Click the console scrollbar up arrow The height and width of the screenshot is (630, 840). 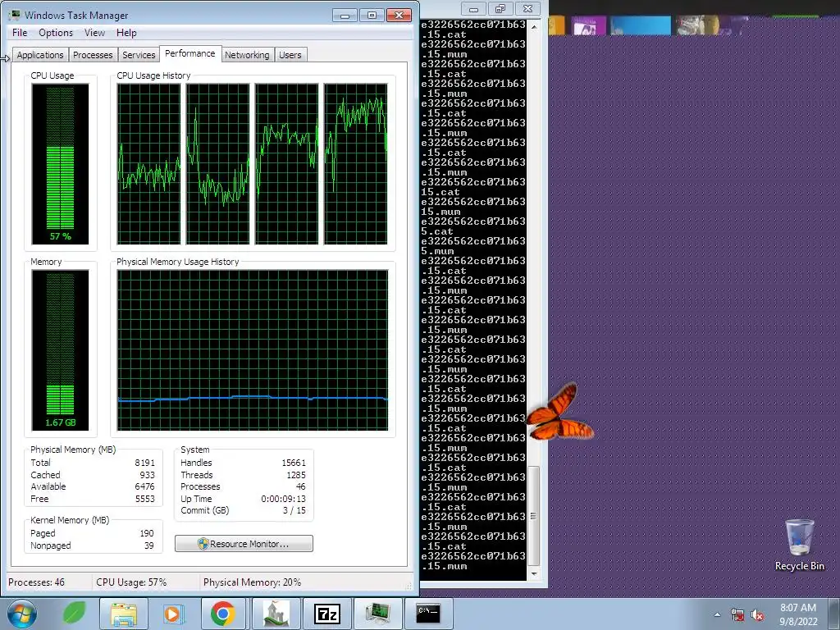[533, 25]
